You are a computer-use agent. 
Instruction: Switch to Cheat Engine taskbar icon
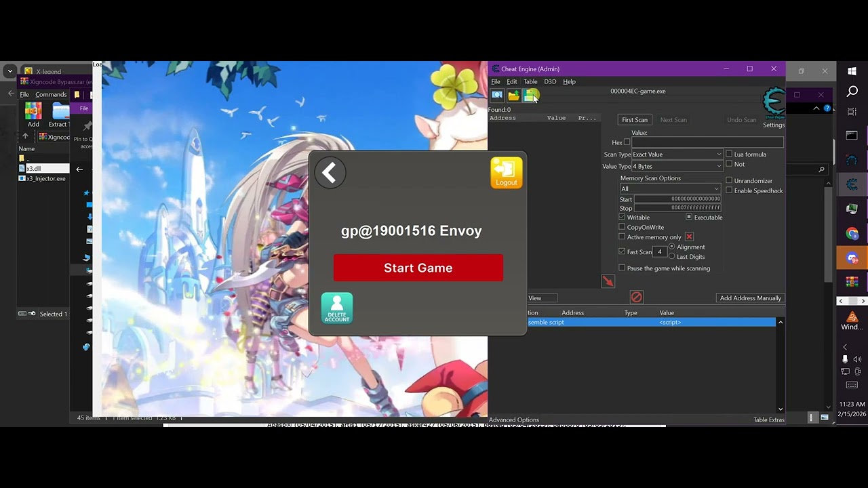click(852, 184)
